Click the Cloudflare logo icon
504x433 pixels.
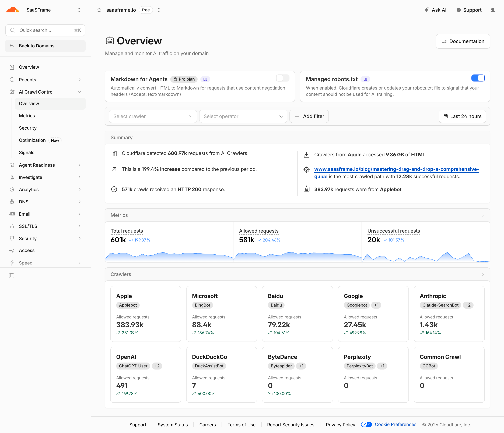coord(12,10)
